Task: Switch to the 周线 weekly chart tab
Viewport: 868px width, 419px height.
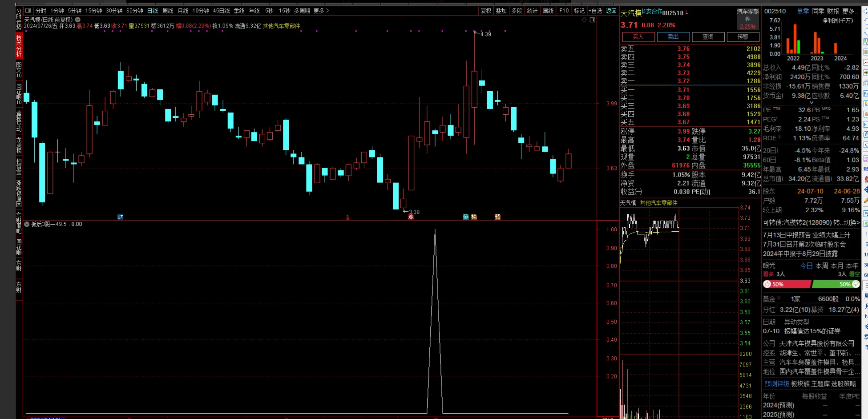Action: pyautogui.click(x=168, y=11)
